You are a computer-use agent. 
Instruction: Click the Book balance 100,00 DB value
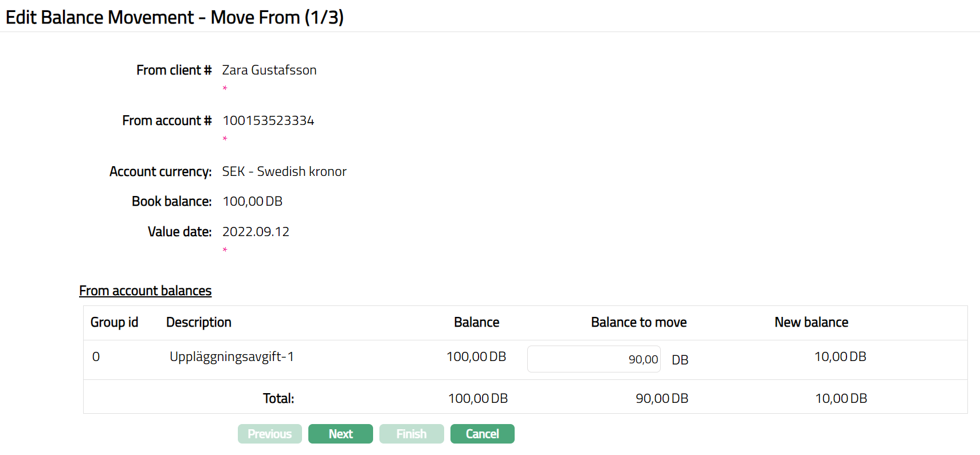coord(252,201)
